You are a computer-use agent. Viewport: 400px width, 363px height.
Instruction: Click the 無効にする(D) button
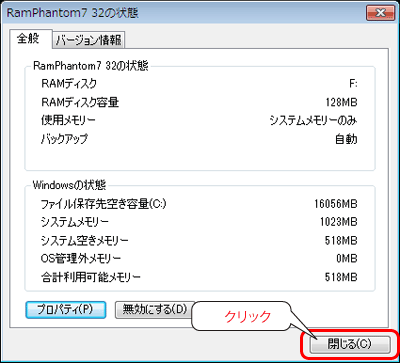[155, 309]
